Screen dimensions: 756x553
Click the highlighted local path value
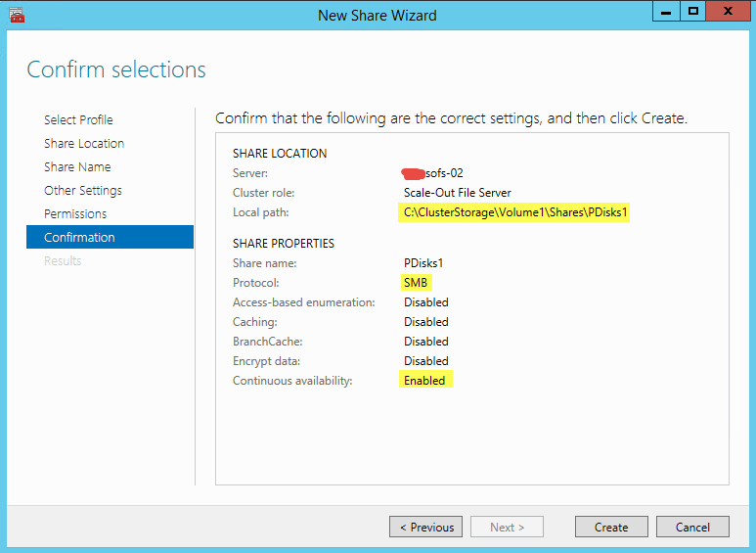(514, 212)
